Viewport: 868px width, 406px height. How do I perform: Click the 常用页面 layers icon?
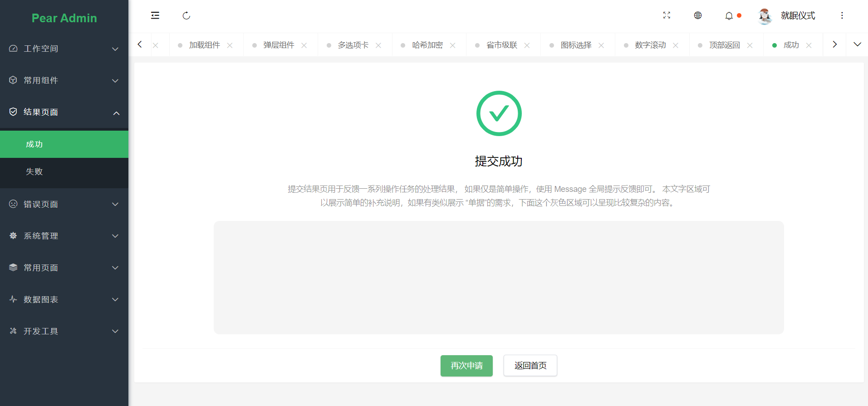point(13,268)
